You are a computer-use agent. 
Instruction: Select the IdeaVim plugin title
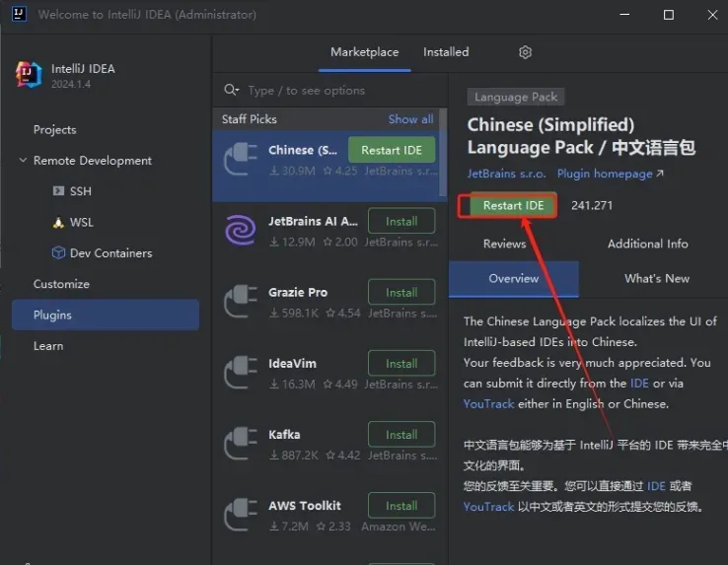coord(292,363)
